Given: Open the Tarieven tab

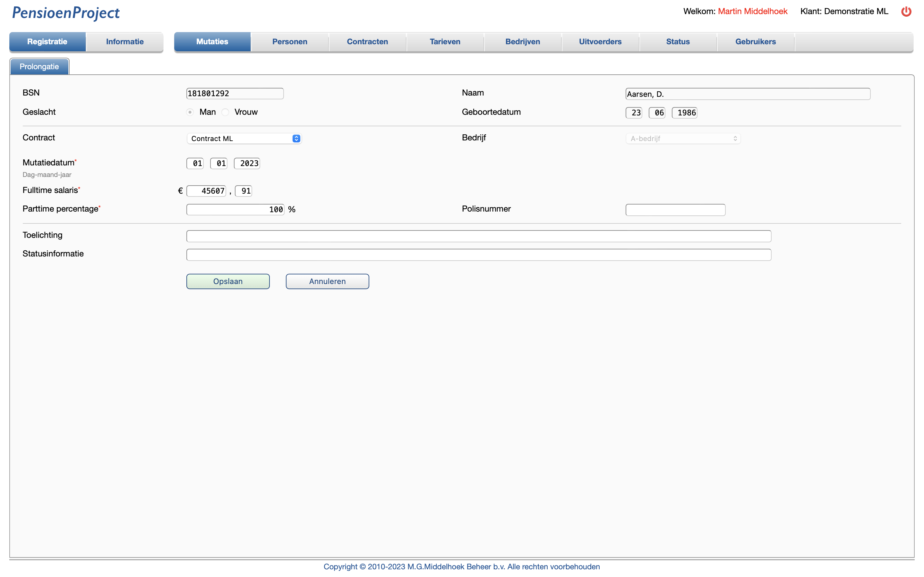Looking at the screenshot, I should pos(445,42).
